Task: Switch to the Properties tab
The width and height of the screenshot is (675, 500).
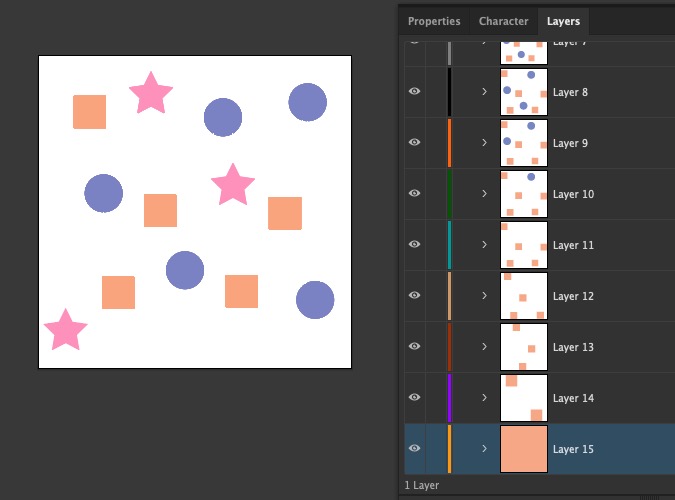Action: pyautogui.click(x=434, y=21)
